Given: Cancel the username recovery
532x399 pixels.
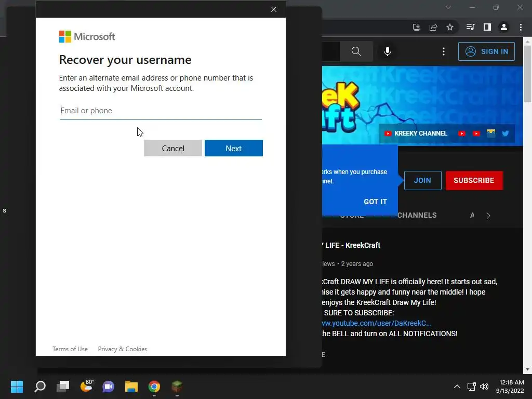Looking at the screenshot, I should pyautogui.click(x=172, y=148).
